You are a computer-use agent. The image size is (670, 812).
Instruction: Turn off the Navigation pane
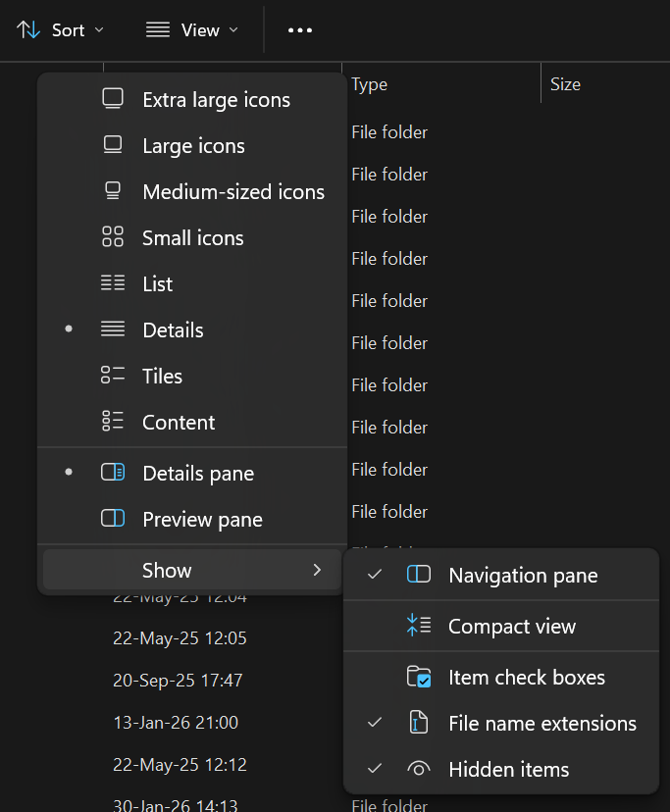coord(522,576)
